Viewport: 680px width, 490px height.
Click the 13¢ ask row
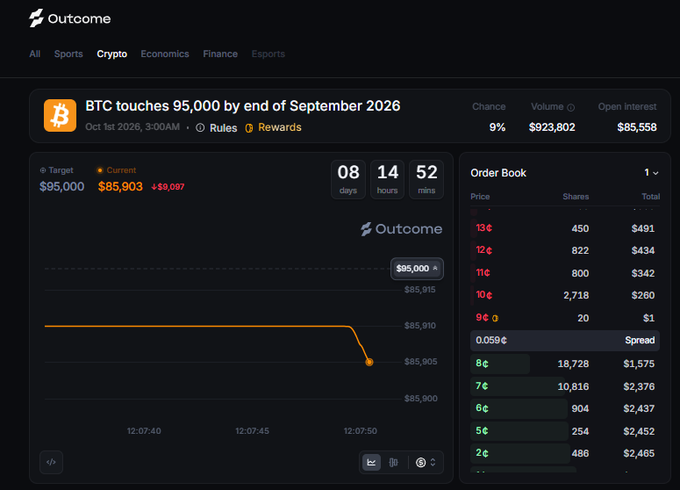565,228
